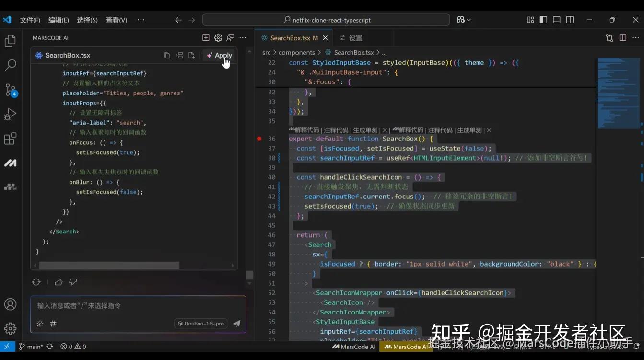Image resolution: width=644 pixels, height=360 pixels.
Task: Regenerate the AI response
Action: click(36, 282)
